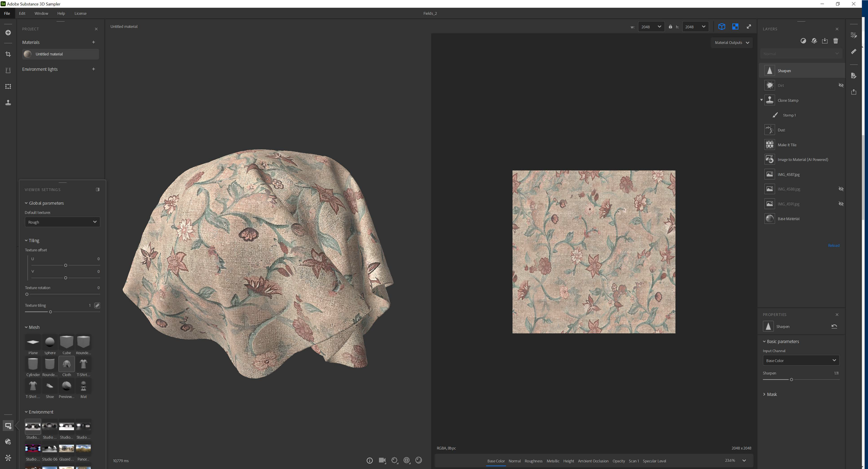The image size is (868, 469).
Task: Open the camera icon in viewport toolbar
Action: tap(382, 460)
